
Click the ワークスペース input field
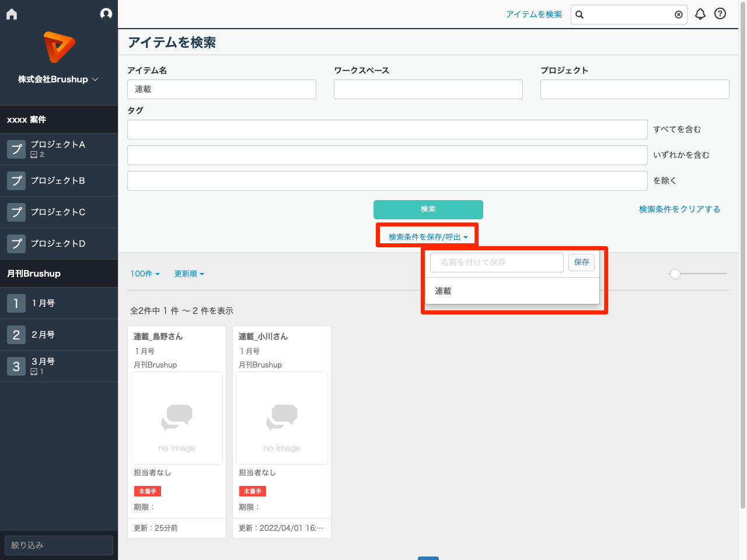[x=428, y=89]
